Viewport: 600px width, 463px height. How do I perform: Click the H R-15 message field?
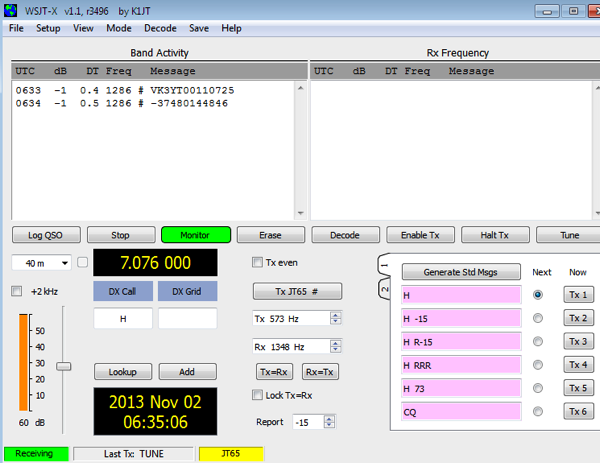tap(461, 342)
